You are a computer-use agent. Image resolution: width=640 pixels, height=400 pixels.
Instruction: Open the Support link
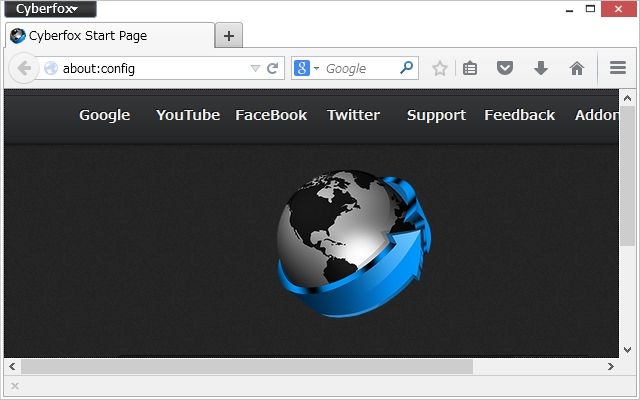click(436, 116)
